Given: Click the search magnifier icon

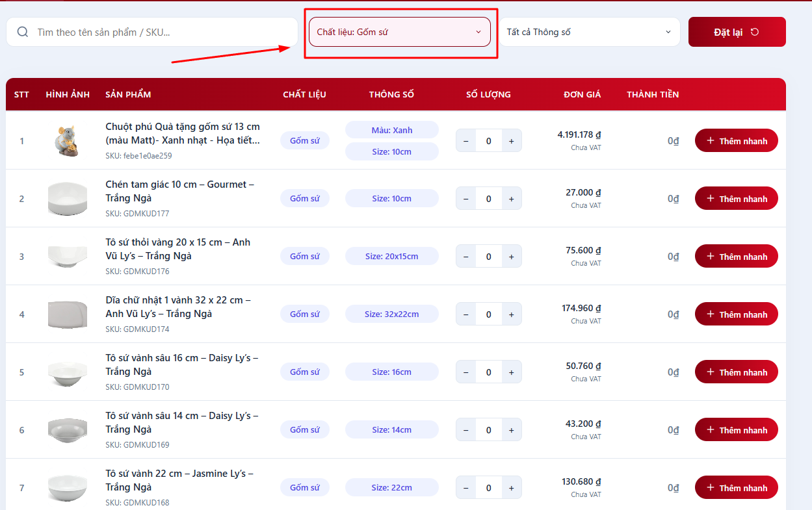Looking at the screenshot, I should pyautogui.click(x=23, y=32).
